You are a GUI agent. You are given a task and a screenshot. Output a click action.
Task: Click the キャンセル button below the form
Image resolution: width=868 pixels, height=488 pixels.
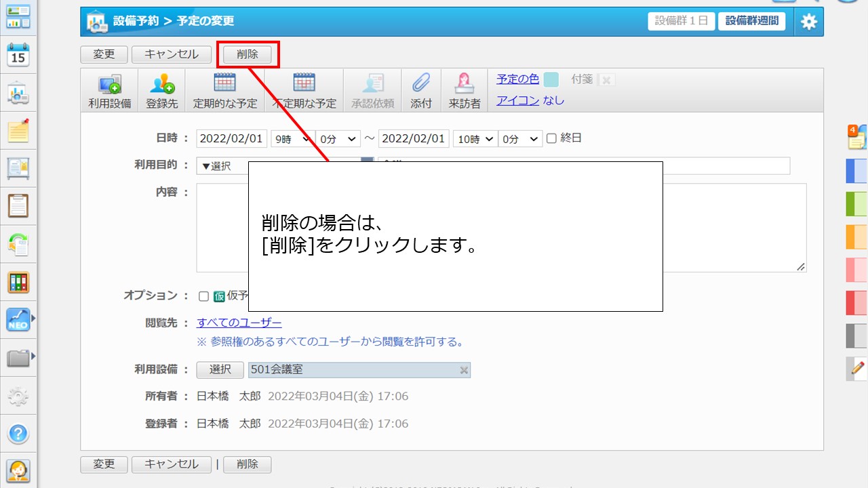(x=172, y=464)
